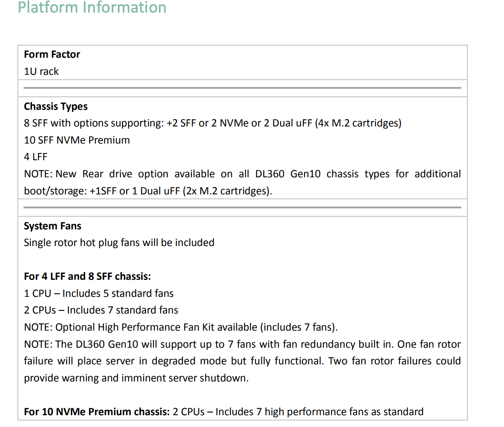504x427 pixels.
Task: Click the 1 CPU five standard fans line
Action: pyautogui.click(x=99, y=294)
